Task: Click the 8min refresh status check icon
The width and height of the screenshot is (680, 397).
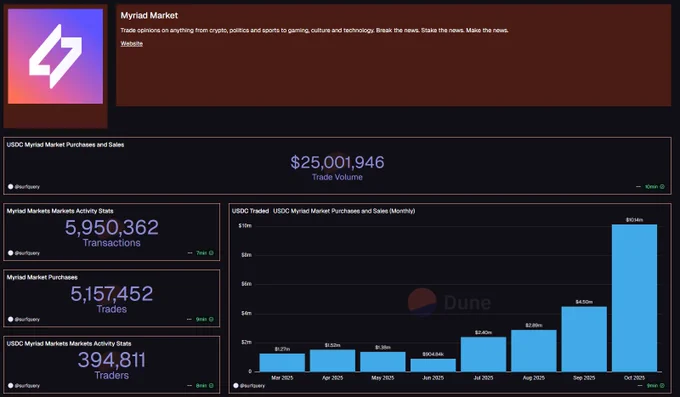Action: pos(211,385)
